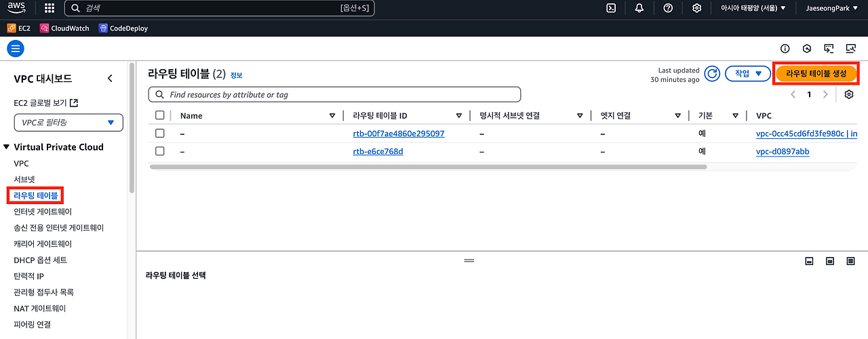Click VPC 대시보드 title
868x339 pixels.
[43, 79]
